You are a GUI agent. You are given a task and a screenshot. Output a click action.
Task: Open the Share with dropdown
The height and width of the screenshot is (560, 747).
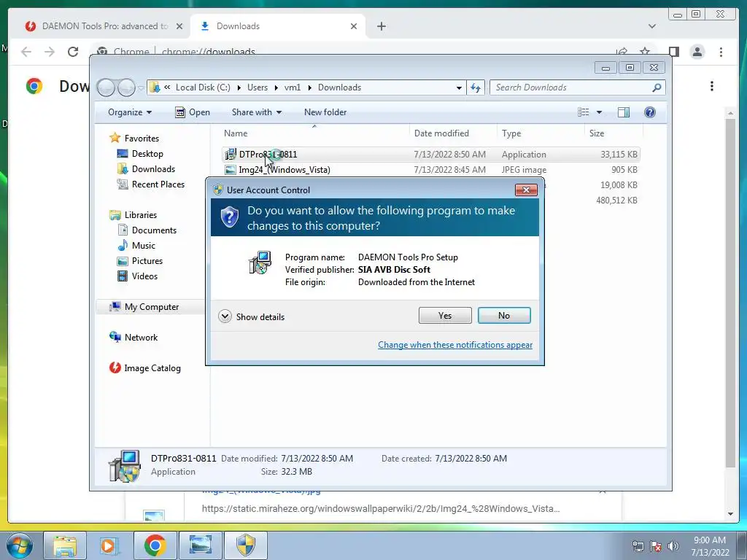pos(256,112)
